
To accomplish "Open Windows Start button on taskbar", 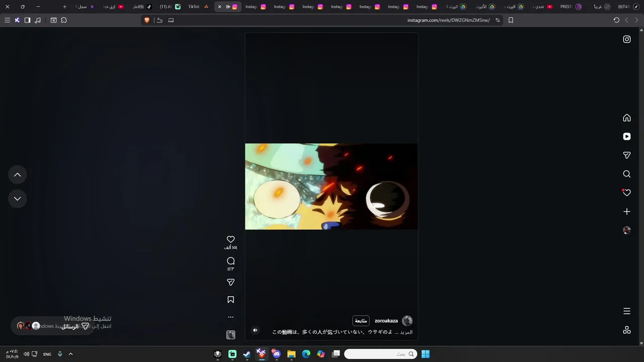I will [425, 354].
